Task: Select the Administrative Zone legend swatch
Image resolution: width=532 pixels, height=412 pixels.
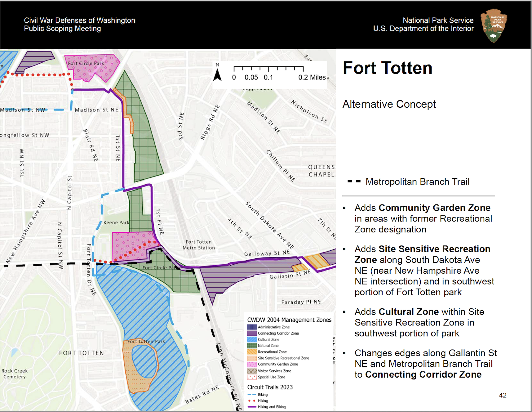Action: coord(252,327)
